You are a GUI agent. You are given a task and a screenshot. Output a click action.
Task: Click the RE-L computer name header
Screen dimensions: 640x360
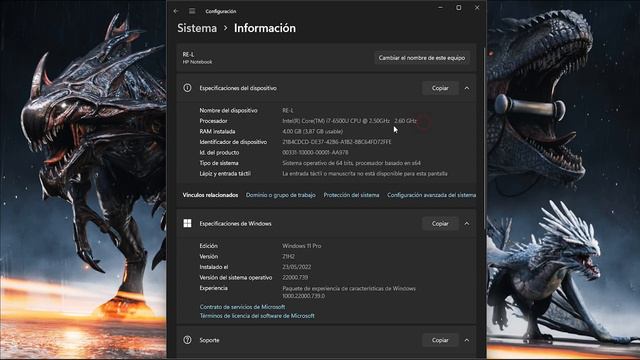coord(188,54)
